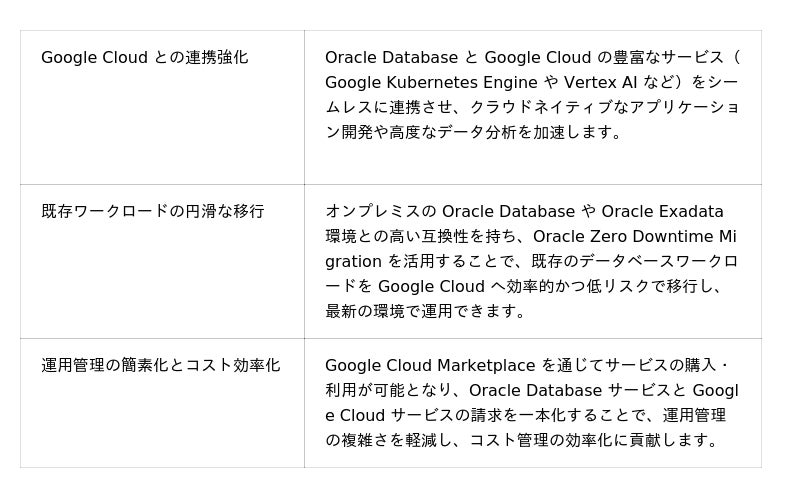Click the line "最新の環境で運用できます。"
This screenshot has width=800, height=498.
tap(426, 311)
